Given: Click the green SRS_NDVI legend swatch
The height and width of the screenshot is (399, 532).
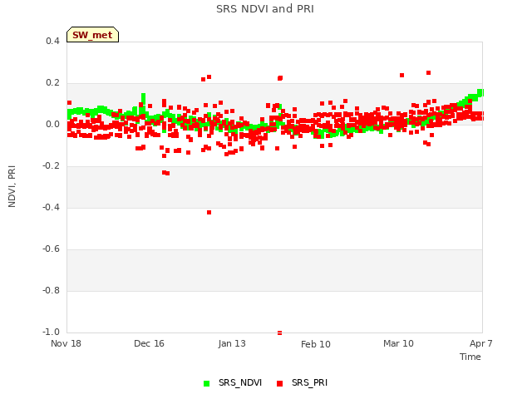Looking at the screenshot, I should 206,383.
